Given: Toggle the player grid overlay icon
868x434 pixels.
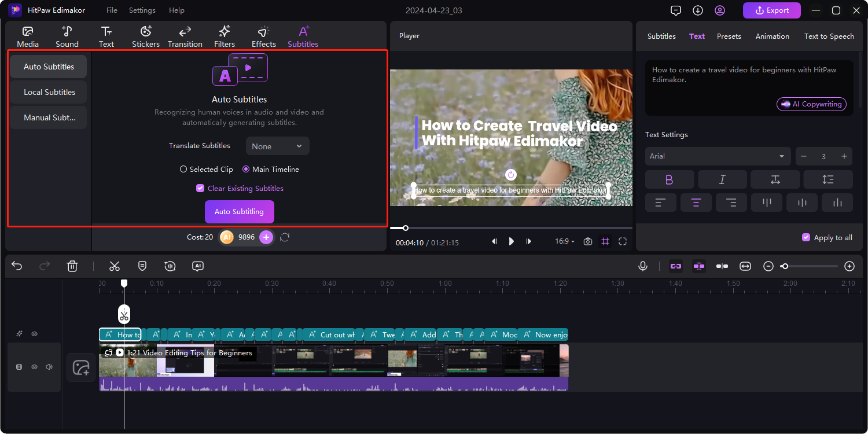Looking at the screenshot, I should point(605,241).
